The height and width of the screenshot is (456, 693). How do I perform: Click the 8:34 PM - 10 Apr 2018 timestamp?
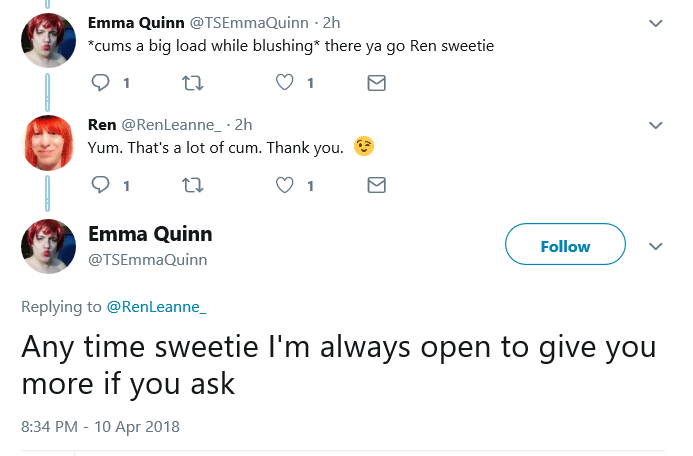coord(100,426)
